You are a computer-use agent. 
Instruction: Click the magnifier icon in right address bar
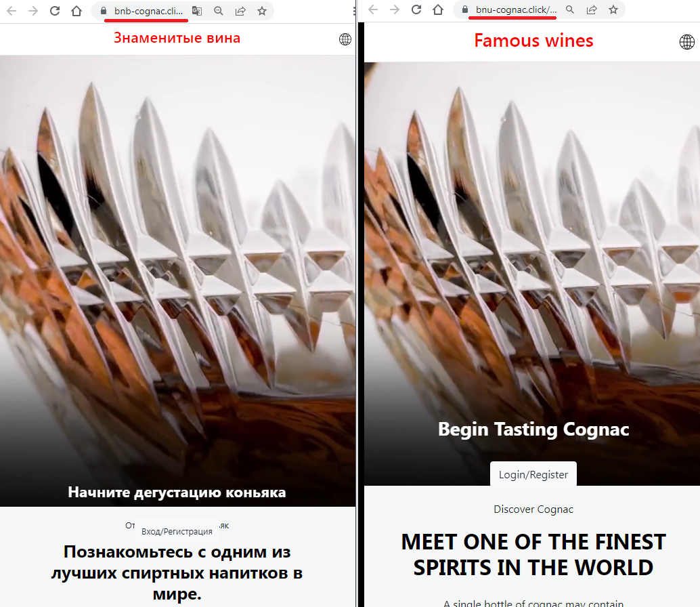(570, 9)
